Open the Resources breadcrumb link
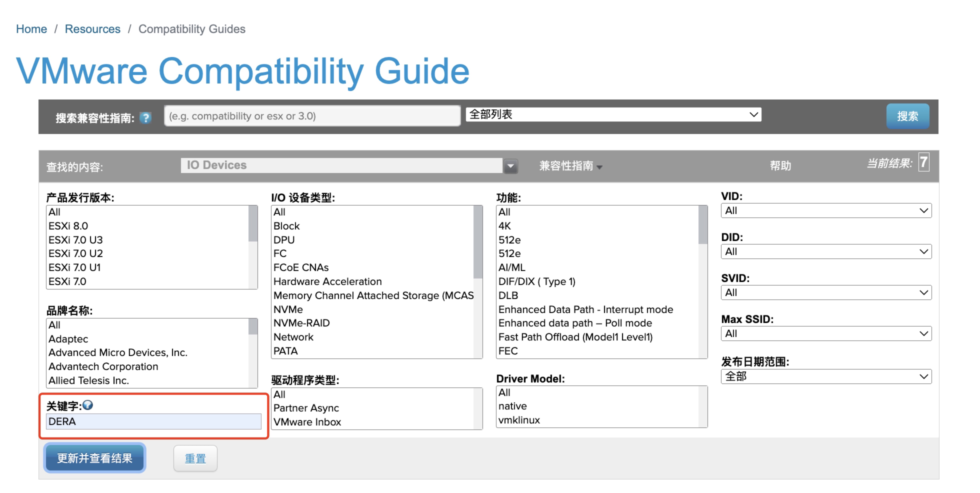Viewport: 980px width, 493px height. 92,29
